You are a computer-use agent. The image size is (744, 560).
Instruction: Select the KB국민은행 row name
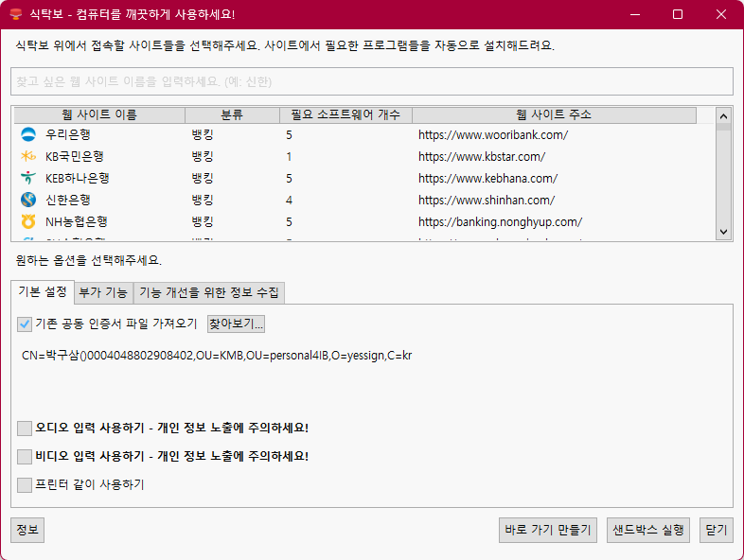pyautogui.click(x=75, y=156)
